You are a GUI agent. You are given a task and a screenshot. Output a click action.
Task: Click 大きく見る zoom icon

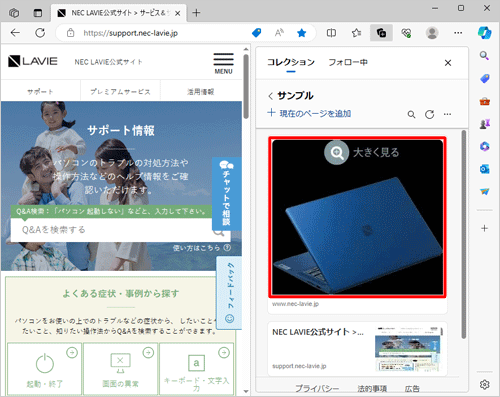[337, 153]
